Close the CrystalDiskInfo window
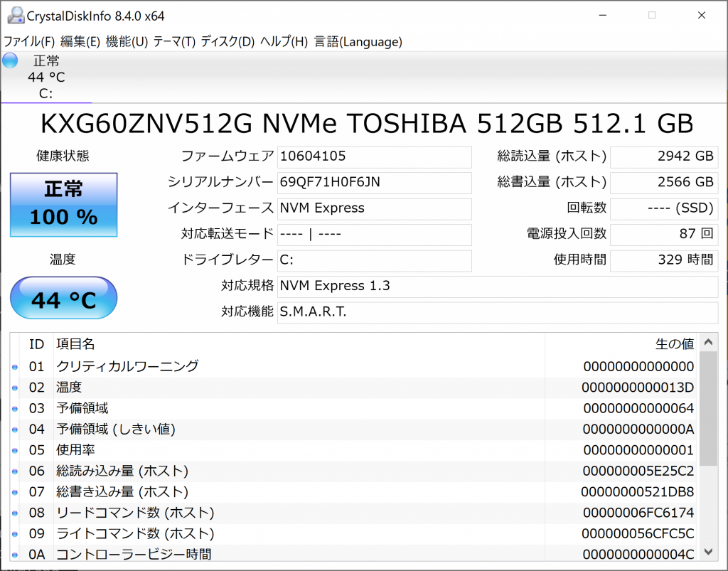 702,16
